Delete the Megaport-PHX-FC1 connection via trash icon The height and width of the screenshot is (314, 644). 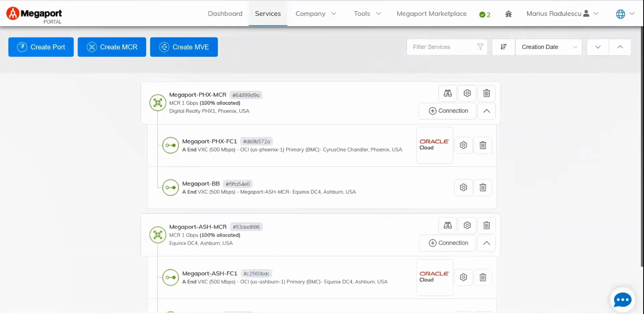483,145
